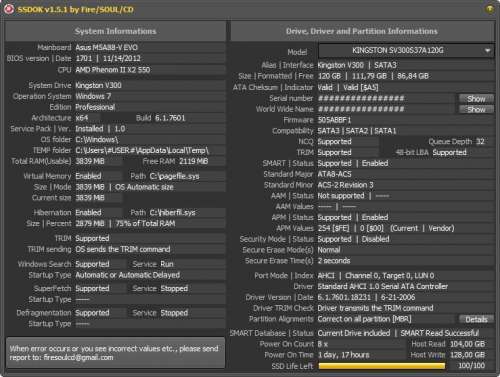Click APM Values 254 [$FE] entry
Viewport: 500px width, 377px height.
coord(333,228)
